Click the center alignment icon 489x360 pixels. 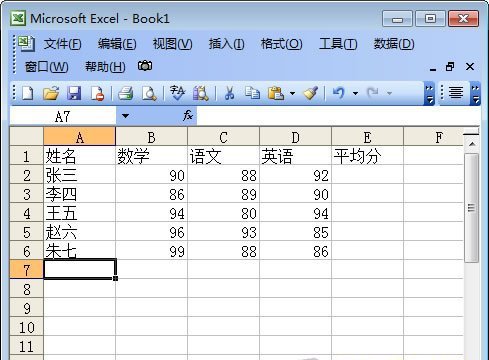pyautogui.click(x=456, y=93)
